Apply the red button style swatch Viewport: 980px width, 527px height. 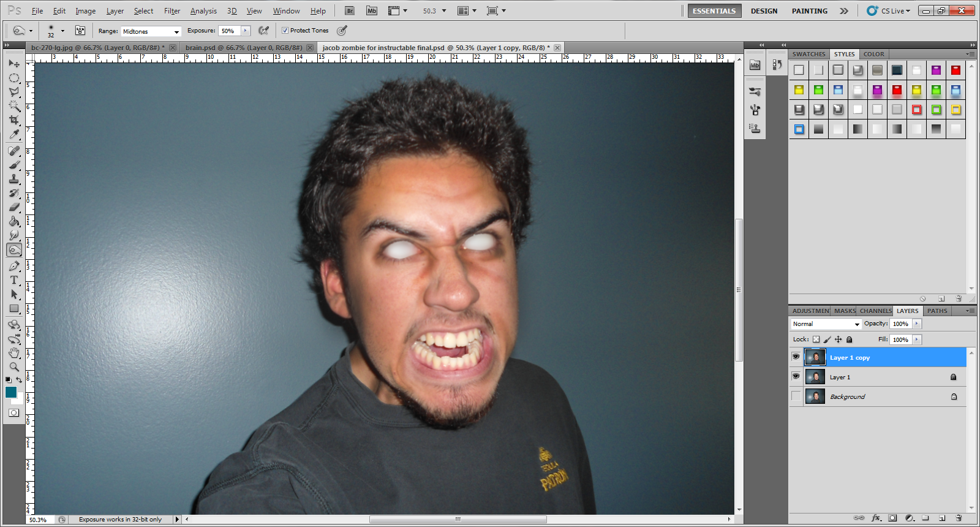[x=956, y=70]
